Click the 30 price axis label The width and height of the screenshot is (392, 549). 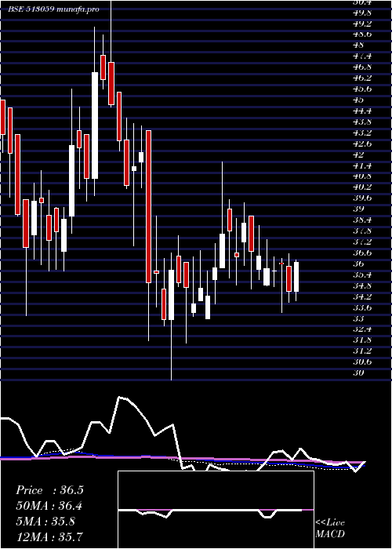point(359,373)
